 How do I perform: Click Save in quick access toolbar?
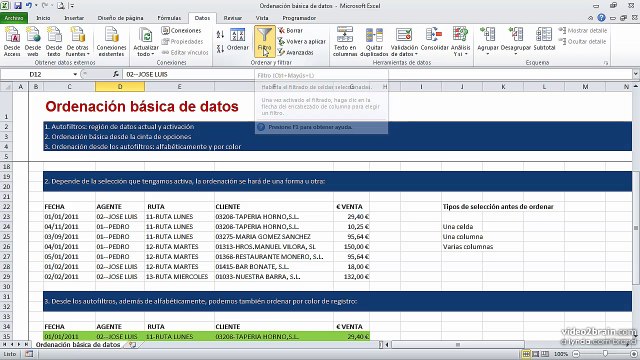(18, 6)
